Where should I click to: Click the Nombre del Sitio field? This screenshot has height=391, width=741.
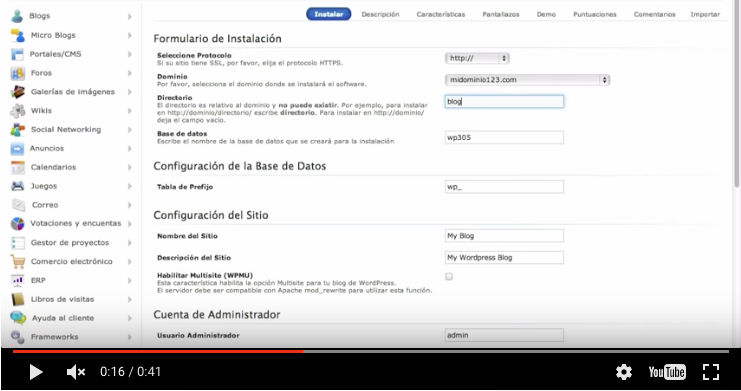(504, 236)
